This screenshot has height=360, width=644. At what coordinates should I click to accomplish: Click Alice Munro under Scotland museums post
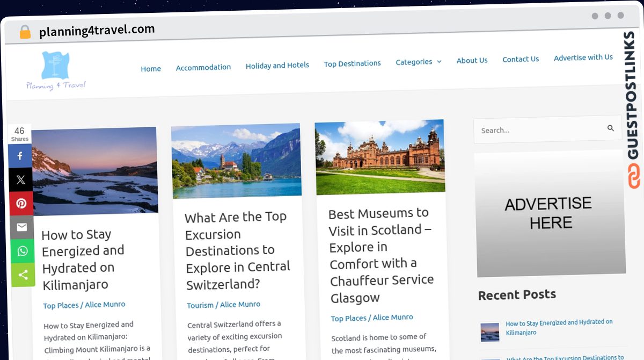click(x=393, y=317)
